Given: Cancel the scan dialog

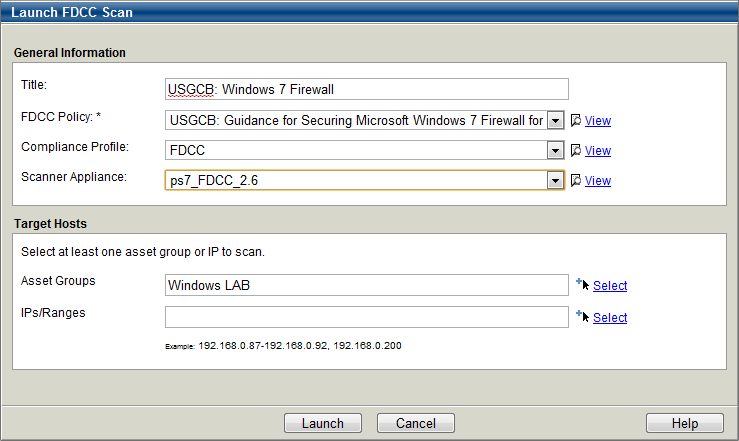Looking at the screenshot, I should pos(416,423).
